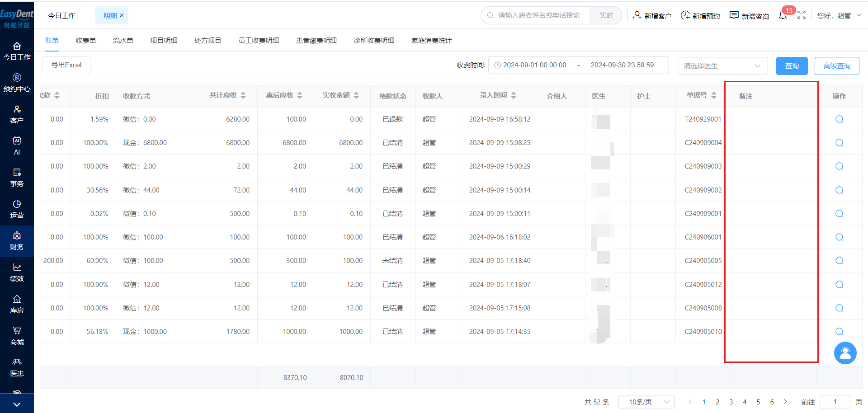Open 医患 sidebar section
Viewport: 868px width, 413px height.
17,367
